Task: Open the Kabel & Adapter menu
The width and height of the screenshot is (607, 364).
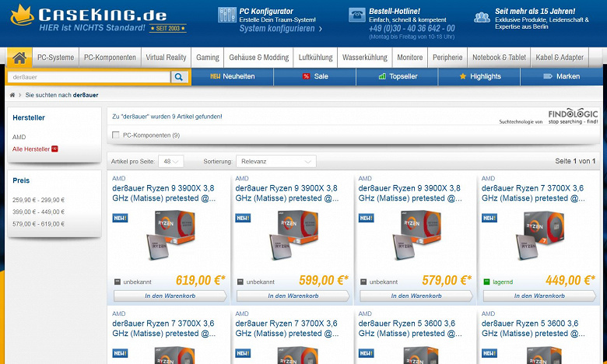Action: (560, 58)
